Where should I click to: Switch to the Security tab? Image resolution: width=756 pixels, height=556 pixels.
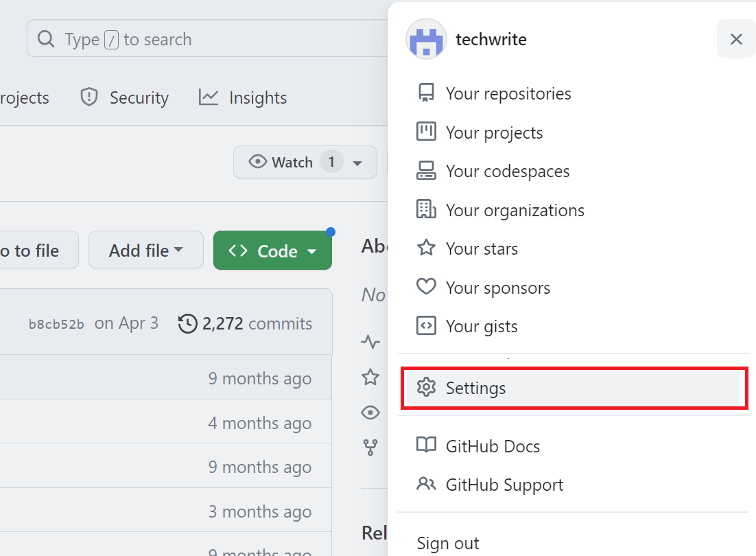[x=124, y=97]
